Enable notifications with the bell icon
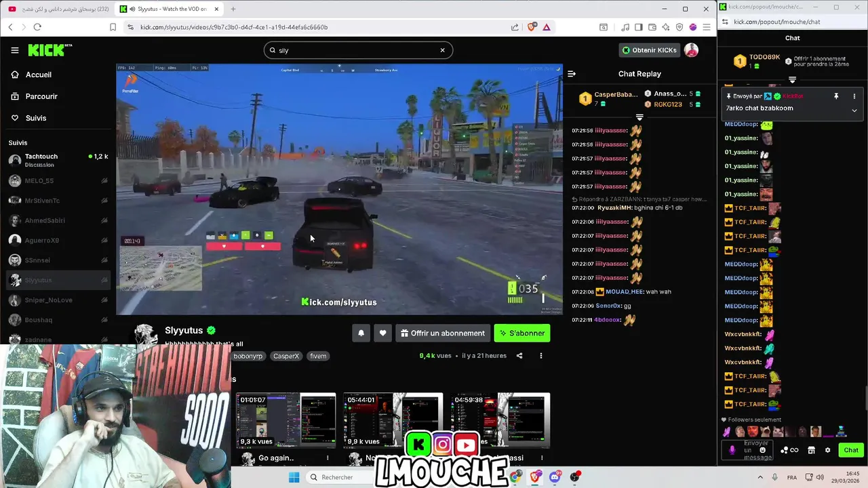Viewport: 868px width, 488px height. (x=361, y=333)
